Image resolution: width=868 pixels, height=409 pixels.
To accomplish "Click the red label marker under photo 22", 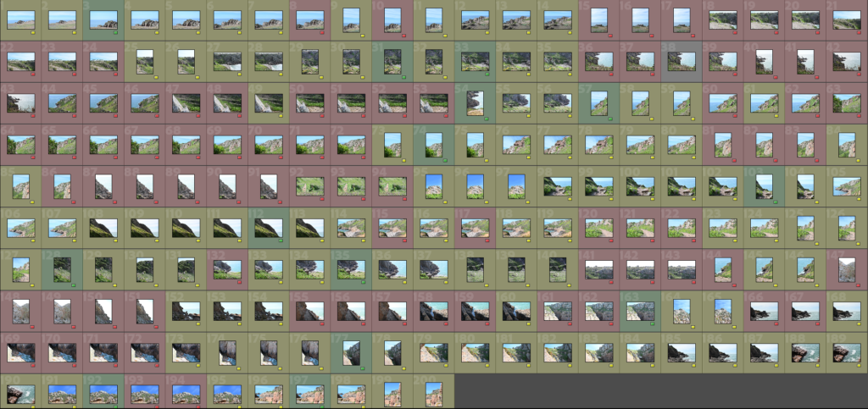I will [x=32, y=74].
